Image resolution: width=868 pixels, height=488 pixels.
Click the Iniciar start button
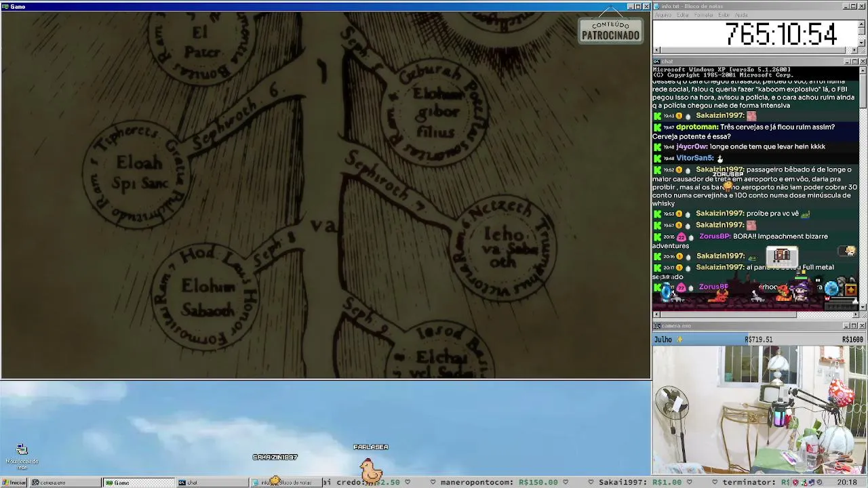14,483
